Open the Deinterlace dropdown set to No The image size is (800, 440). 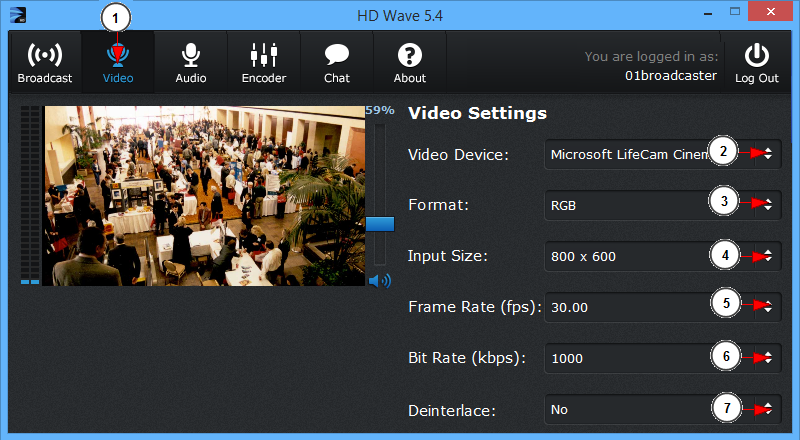point(663,409)
